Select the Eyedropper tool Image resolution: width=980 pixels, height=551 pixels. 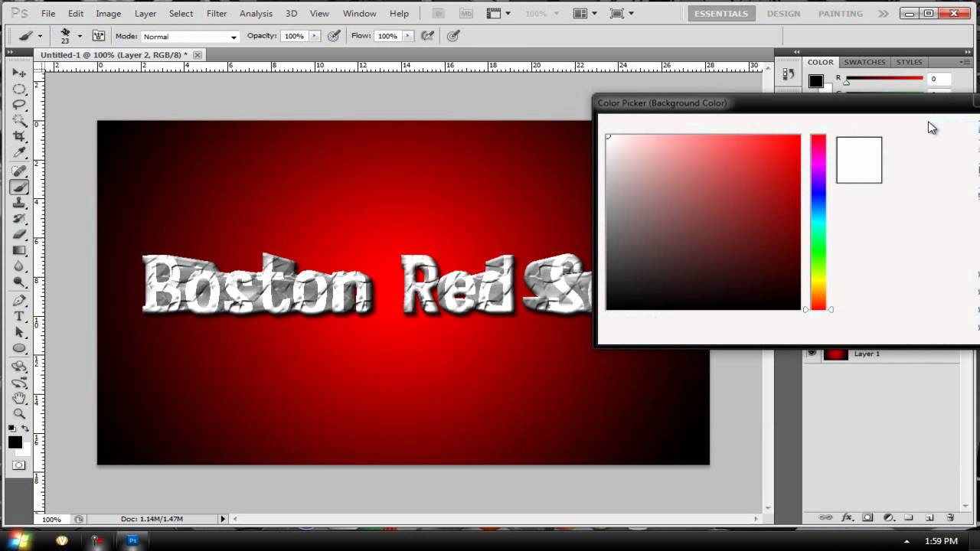19,153
